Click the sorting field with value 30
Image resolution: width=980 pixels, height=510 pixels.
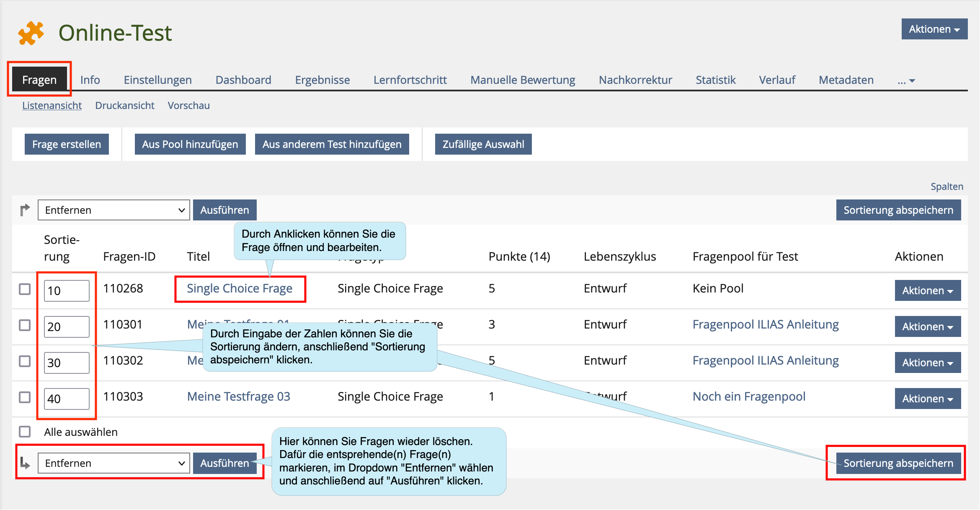click(x=67, y=363)
